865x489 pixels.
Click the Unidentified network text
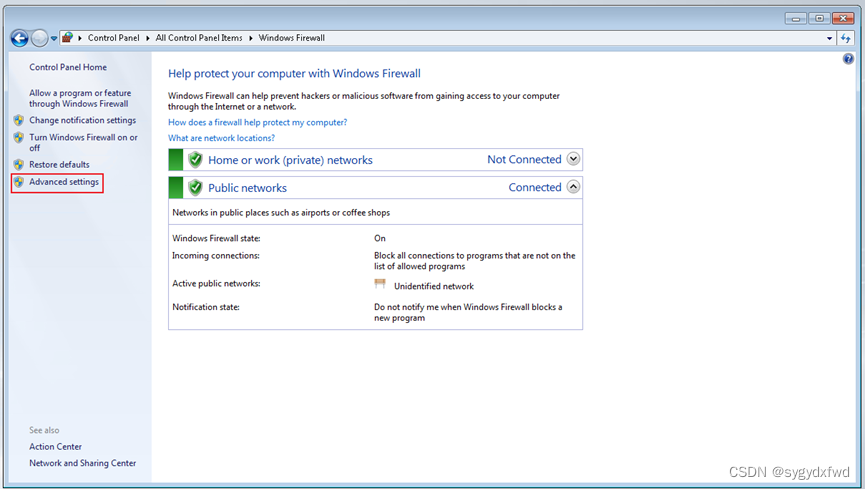(434, 286)
